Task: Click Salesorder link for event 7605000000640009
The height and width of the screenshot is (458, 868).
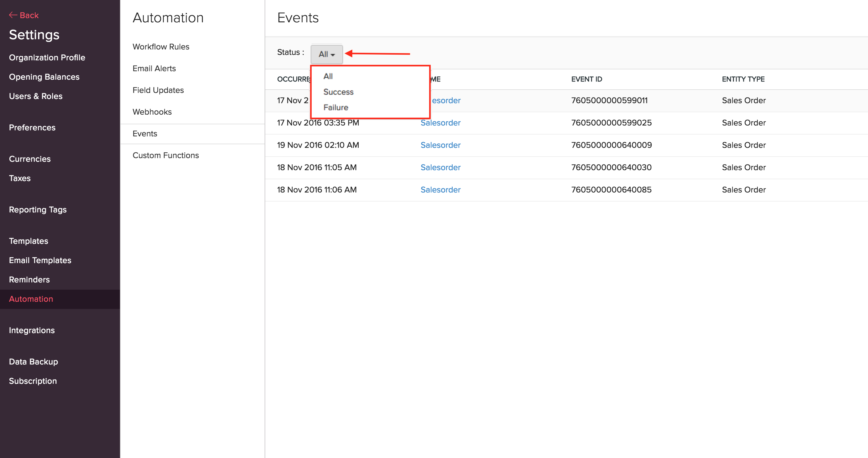Action: 440,145
